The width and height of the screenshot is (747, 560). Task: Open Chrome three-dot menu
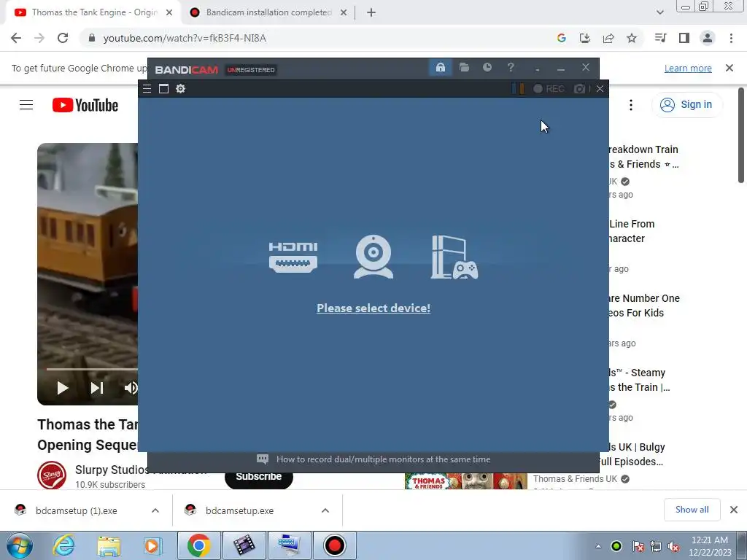click(731, 38)
